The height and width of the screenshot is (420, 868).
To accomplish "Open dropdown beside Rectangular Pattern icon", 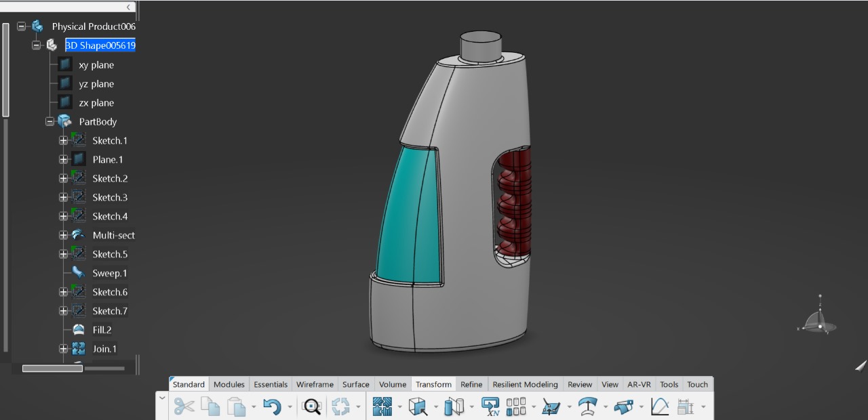I will pyautogui.click(x=534, y=407).
